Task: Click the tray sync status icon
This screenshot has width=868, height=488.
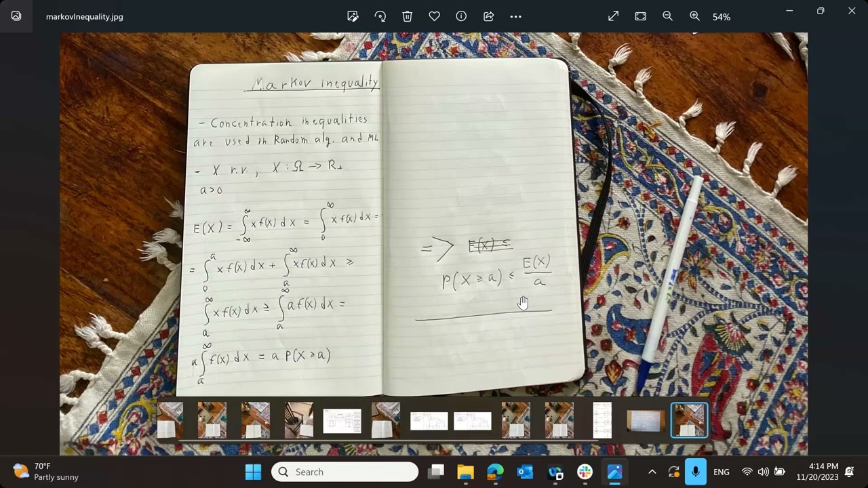Action: (673, 472)
